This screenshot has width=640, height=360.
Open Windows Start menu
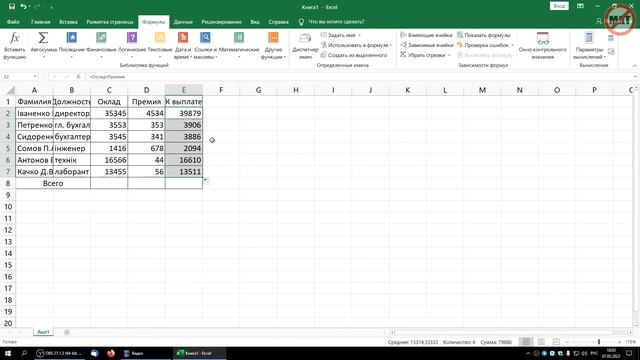(8, 353)
